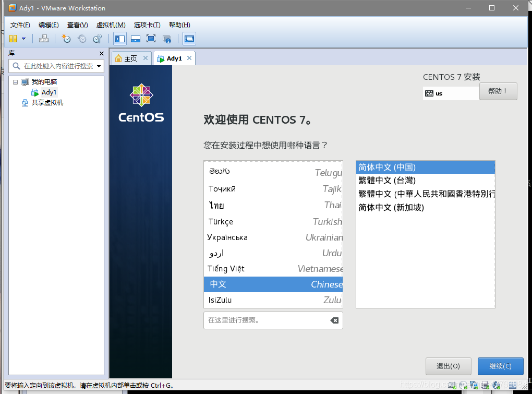Open the 帮助(H) menu
The height and width of the screenshot is (394, 532).
pos(179,25)
